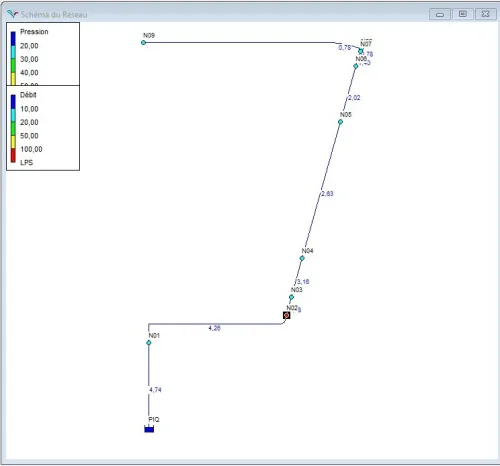Click the dark blue Débit legend swatch
This screenshot has height=466, width=500.
click(x=13, y=102)
